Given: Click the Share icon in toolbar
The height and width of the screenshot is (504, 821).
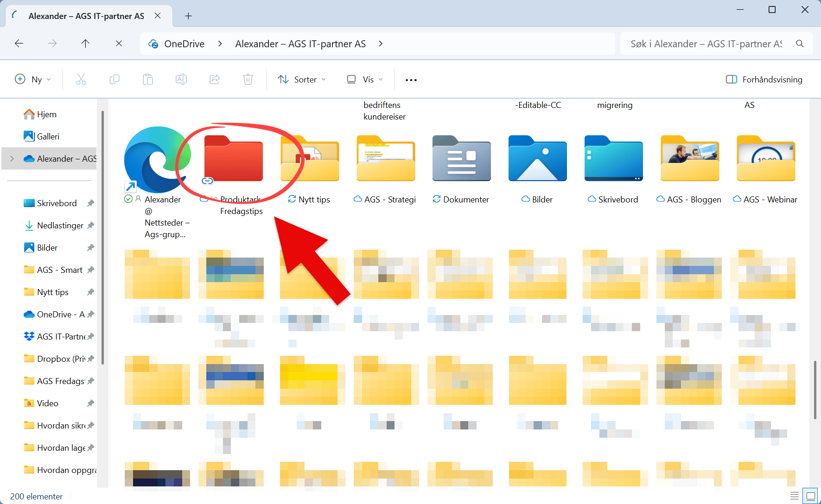Looking at the screenshot, I should (215, 80).
